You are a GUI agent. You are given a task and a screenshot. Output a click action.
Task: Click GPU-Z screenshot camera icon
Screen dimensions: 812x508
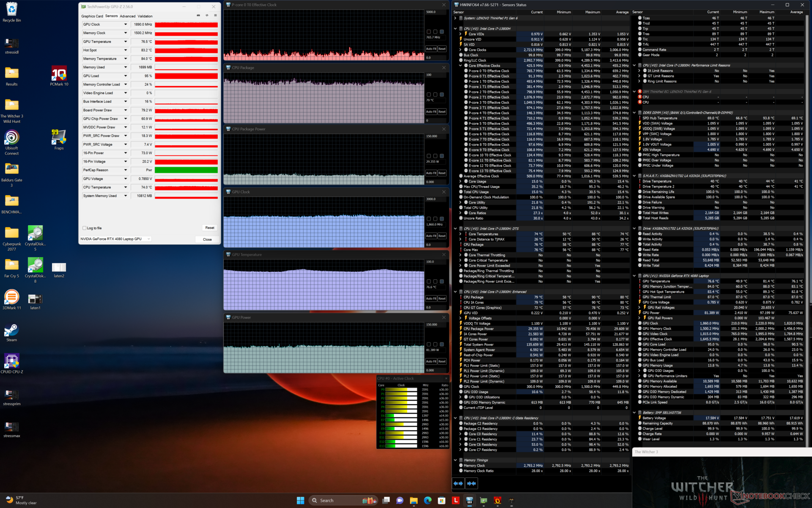(198, 16)
